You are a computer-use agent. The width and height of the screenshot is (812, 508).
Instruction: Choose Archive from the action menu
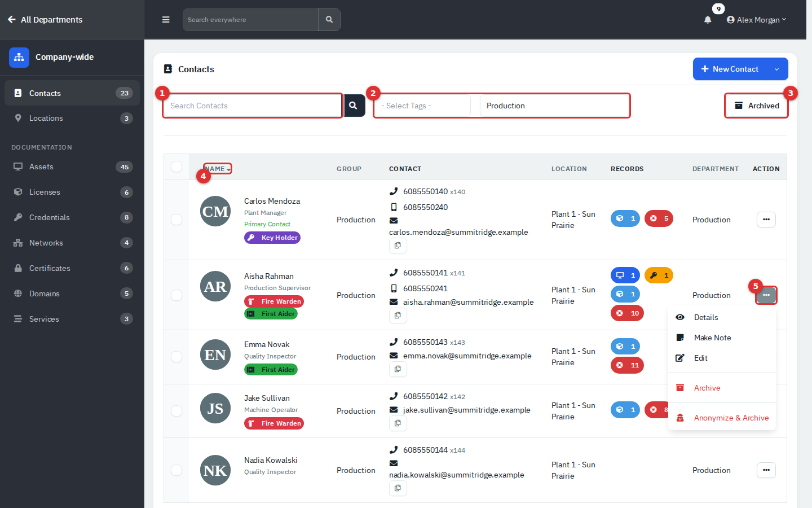(x=722, y=388)
